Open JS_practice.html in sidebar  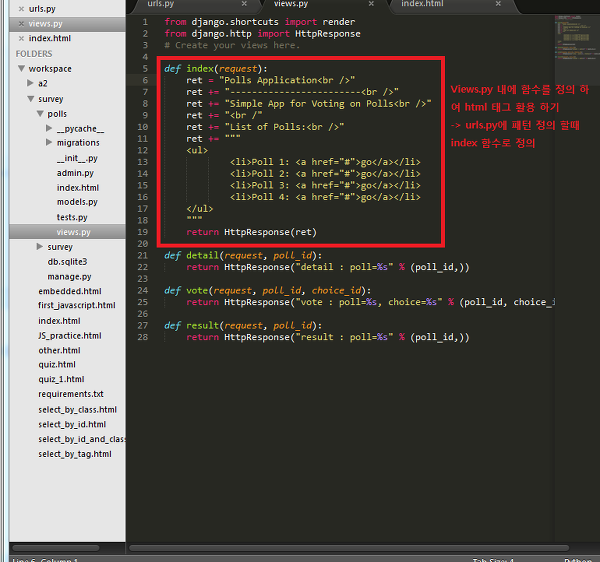pyautogui.click(x=70, y=336)
